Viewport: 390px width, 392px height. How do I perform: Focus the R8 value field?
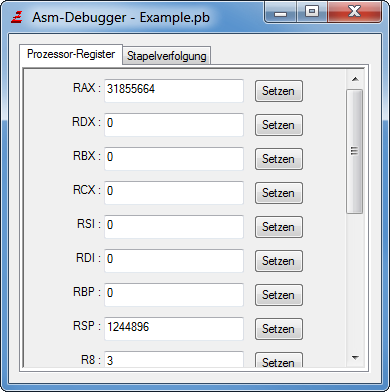point(174,359)
